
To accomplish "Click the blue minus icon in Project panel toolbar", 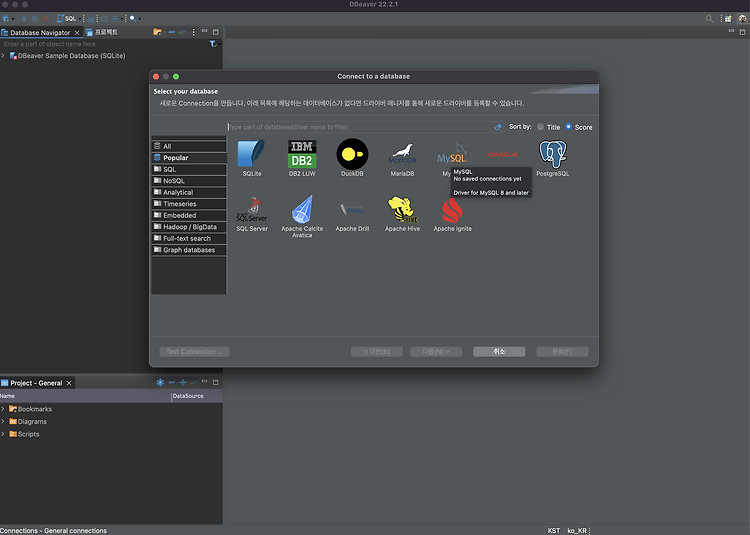I will pos(172,382).
